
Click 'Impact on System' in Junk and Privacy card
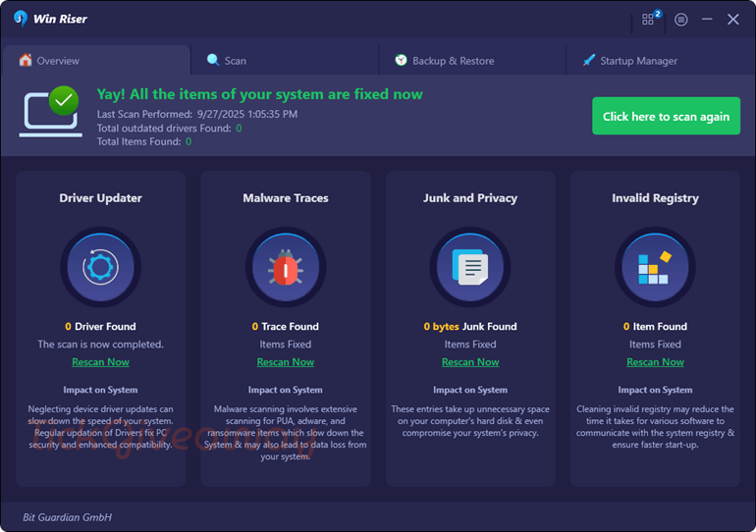point(470,390)
